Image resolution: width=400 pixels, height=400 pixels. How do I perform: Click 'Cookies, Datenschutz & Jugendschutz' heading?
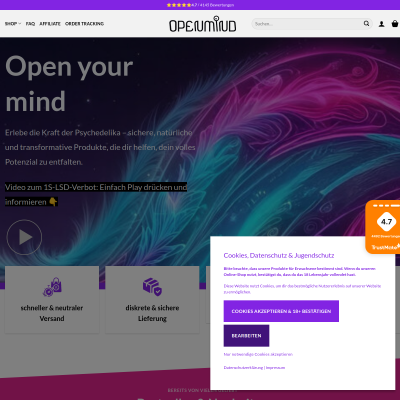[x=279, y=256]
